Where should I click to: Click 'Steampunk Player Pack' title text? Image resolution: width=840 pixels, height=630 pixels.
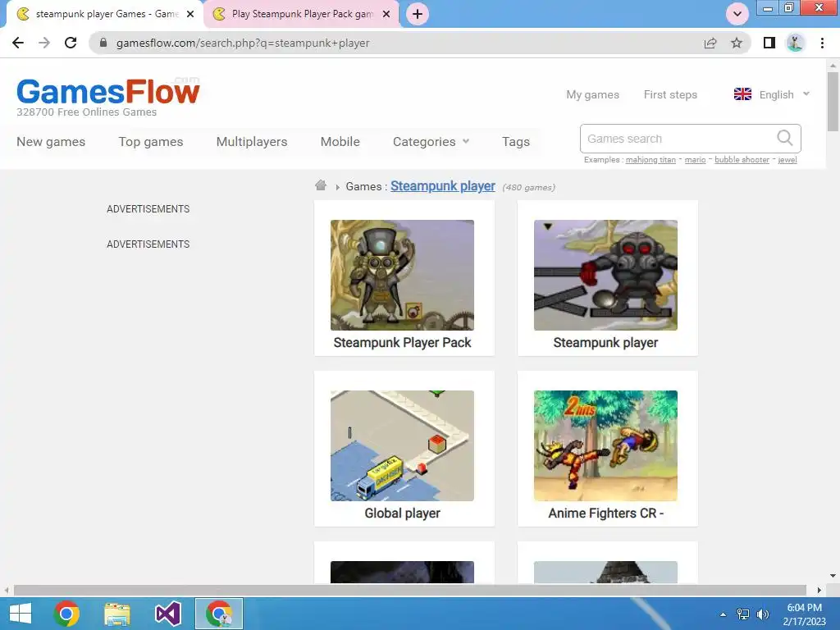[x=402, y=342]
